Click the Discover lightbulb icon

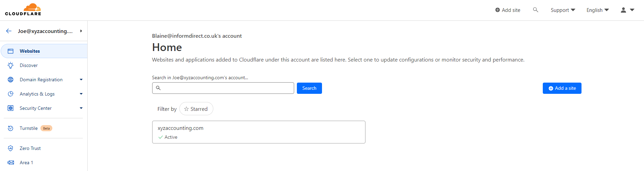point(11,65)
